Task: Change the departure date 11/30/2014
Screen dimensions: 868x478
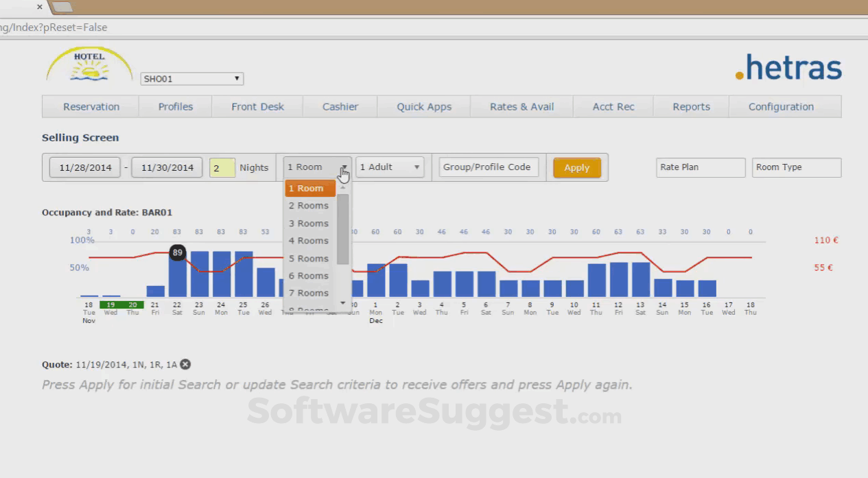Action: [167, 167]
